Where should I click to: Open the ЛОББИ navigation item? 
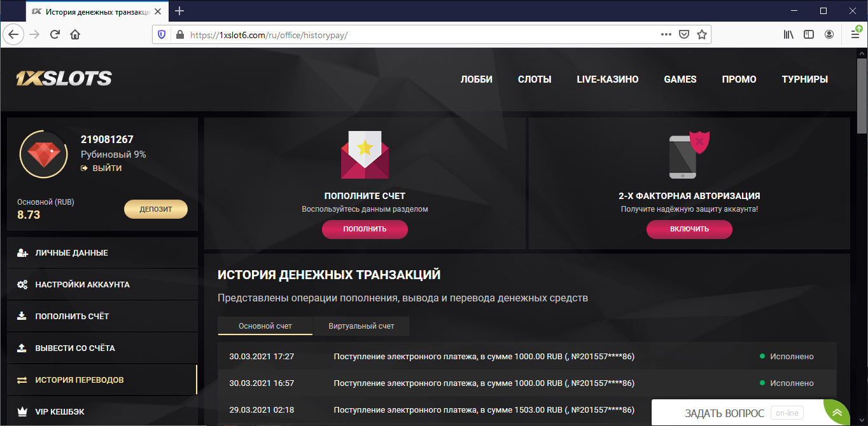tap(477, 79)
